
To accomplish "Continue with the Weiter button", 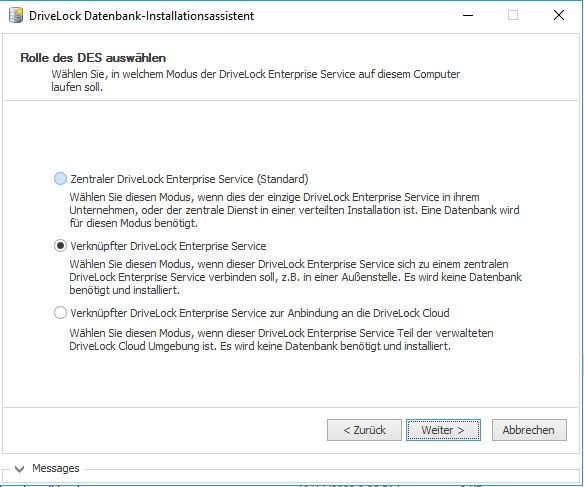I will (443, 430).
